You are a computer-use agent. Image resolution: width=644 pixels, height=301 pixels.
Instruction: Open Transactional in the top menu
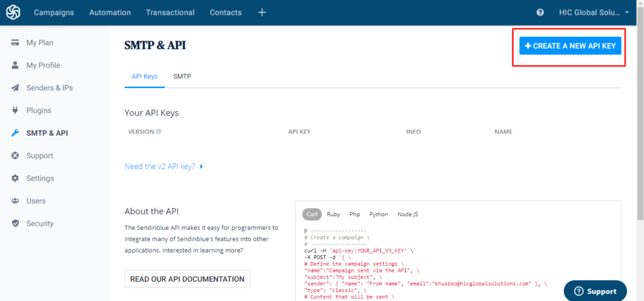click(170, 13)
